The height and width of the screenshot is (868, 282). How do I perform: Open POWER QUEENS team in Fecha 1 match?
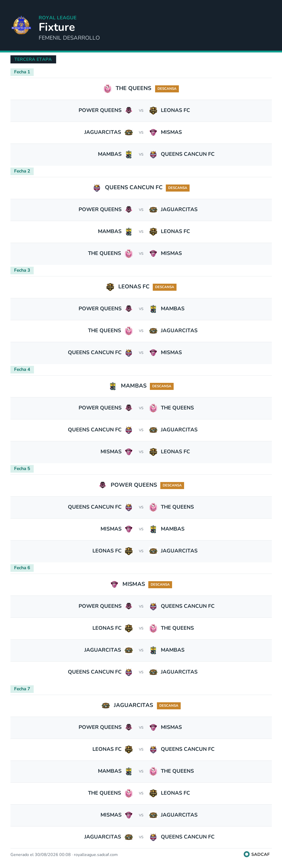pos(100,110)
